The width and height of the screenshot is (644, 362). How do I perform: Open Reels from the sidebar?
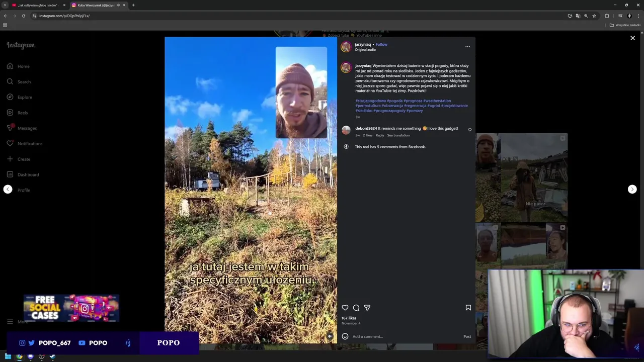coord(17,113)
